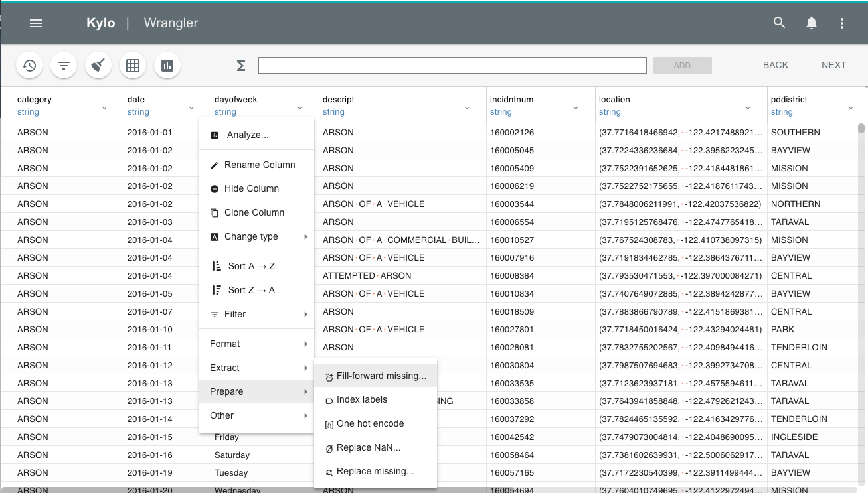Choose Rename Column from the menu
Viewport: 868px width, 493px height.
click(x=256, y=165)
